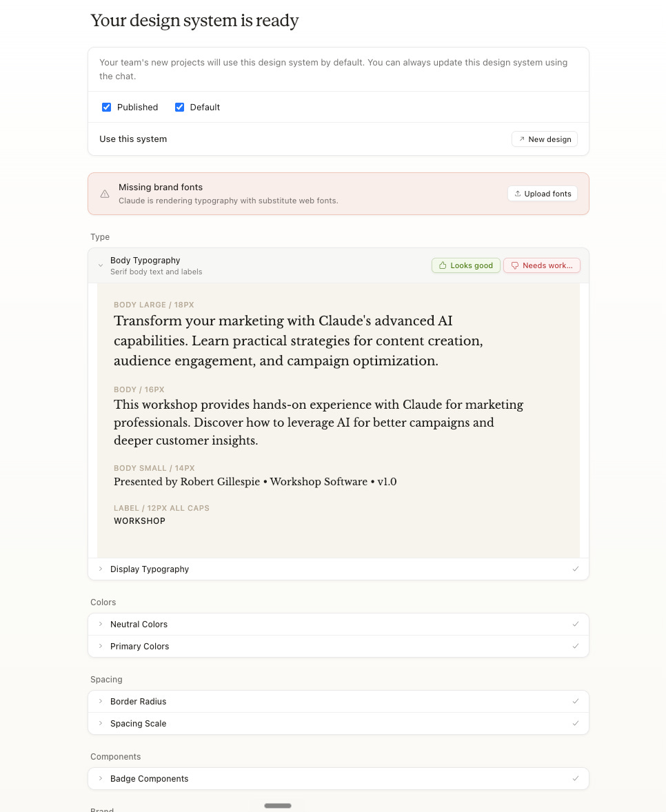Collapse the Body Typography section chevron
Viewport: 666px width, 812px height.
click(101, 265)
